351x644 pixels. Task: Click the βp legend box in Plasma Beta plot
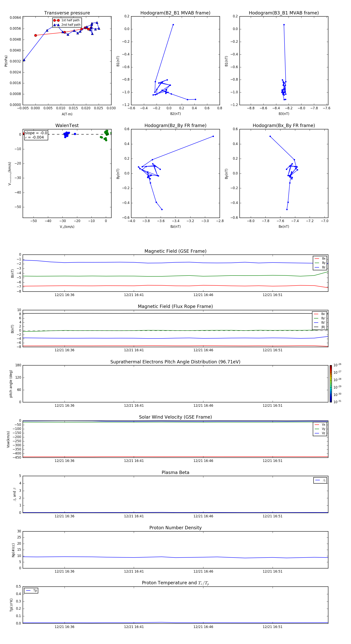click(x=320, y=480)
